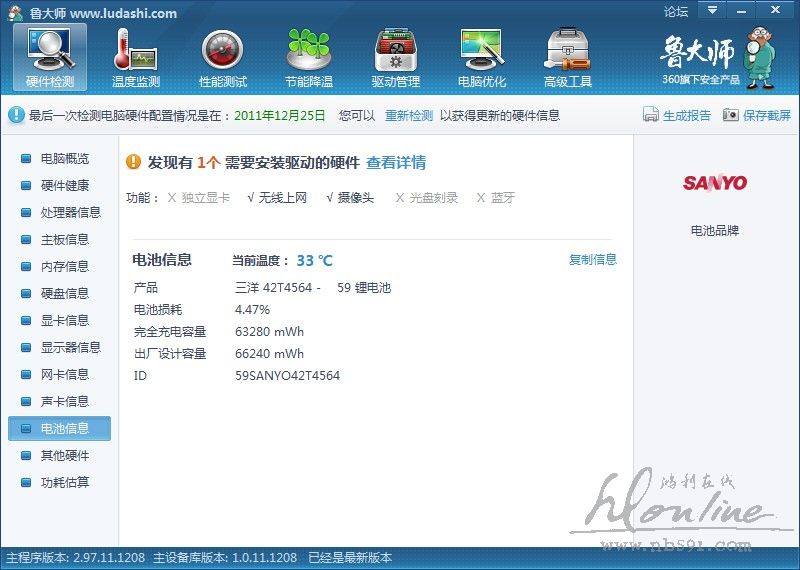
Task: Select 内存信息 in the sidebar
Action: tap(65, 266)
